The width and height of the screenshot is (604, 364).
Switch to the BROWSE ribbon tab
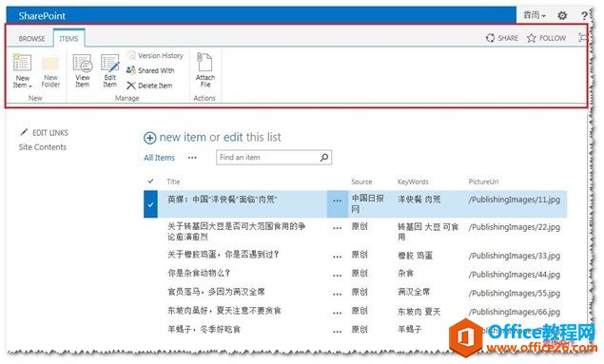click(x=31, y=38)
